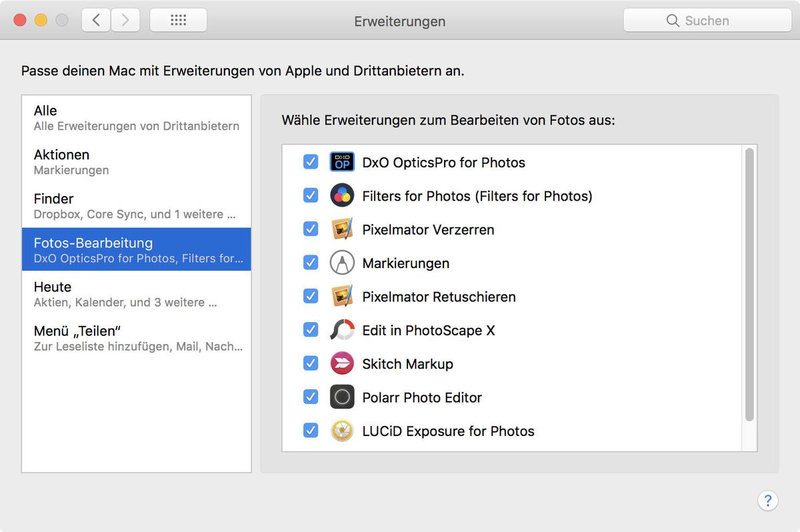Toggle Polarr Photo Editor checkbox

[x=311, y=397]
